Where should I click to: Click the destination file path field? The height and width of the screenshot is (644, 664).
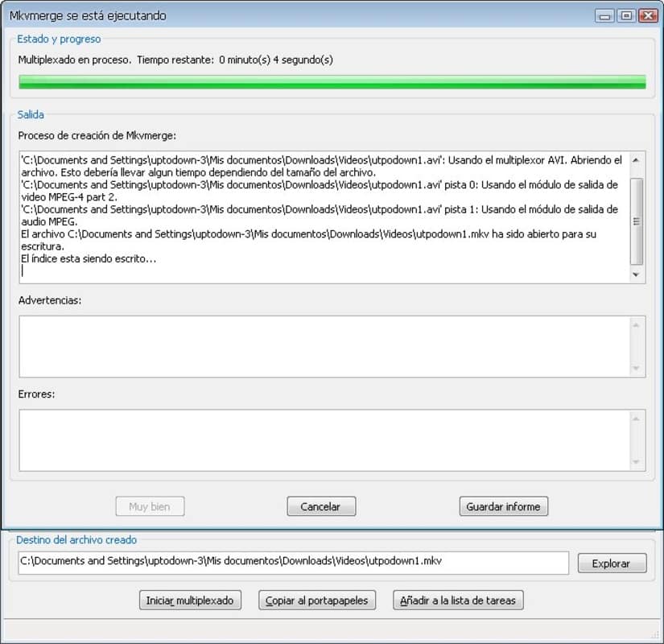pyautogui.click(x=293, y=562)
